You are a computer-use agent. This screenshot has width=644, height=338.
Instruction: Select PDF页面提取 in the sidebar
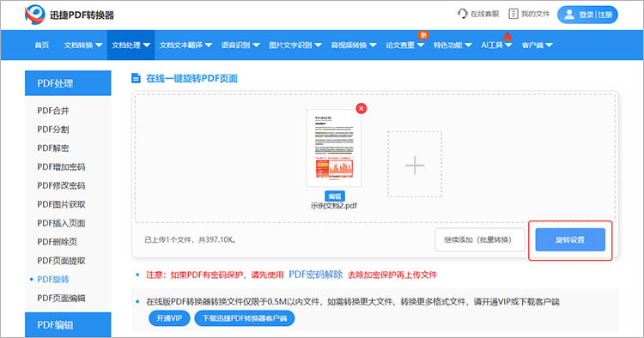click(x=61, y=261)
